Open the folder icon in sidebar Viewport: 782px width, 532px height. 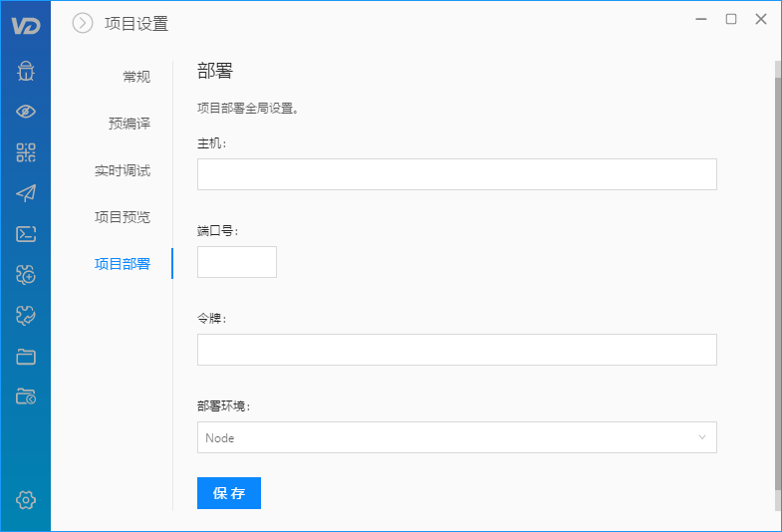(x=26, y=357)
